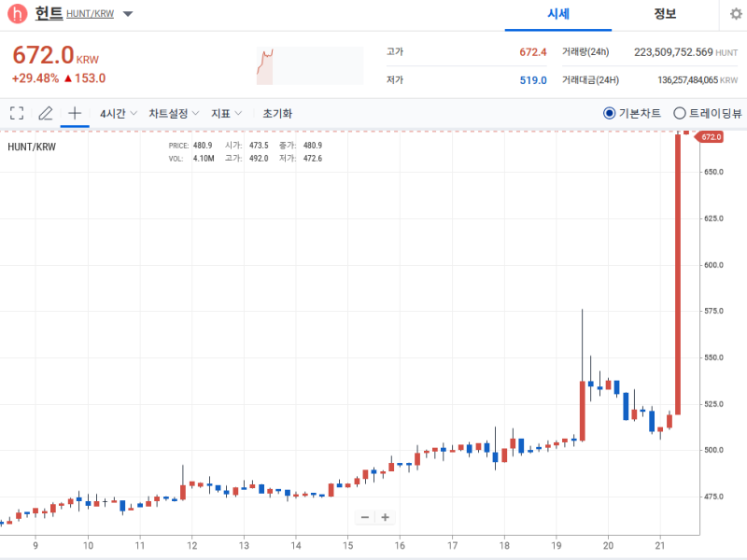This screenshot has height=560, width=747.
Task: Switch to the 정보 tab
Action: (x=665, y=14)
